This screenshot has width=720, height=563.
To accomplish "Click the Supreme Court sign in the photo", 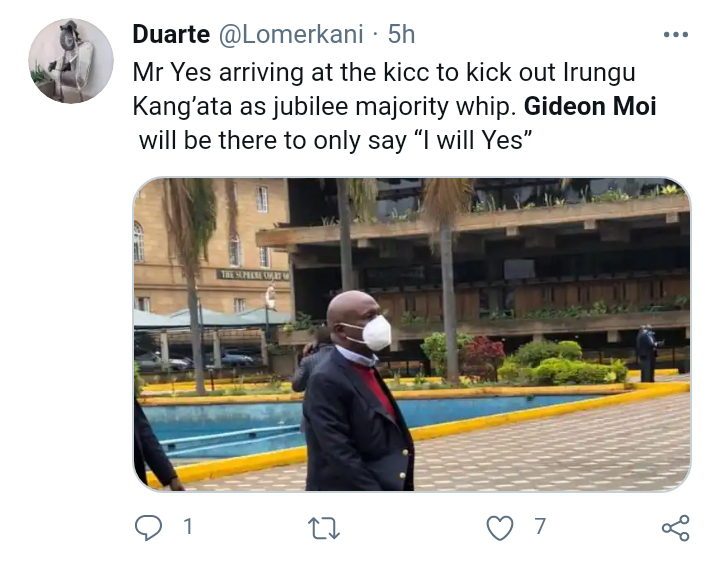I will click(x=253, y=275).
